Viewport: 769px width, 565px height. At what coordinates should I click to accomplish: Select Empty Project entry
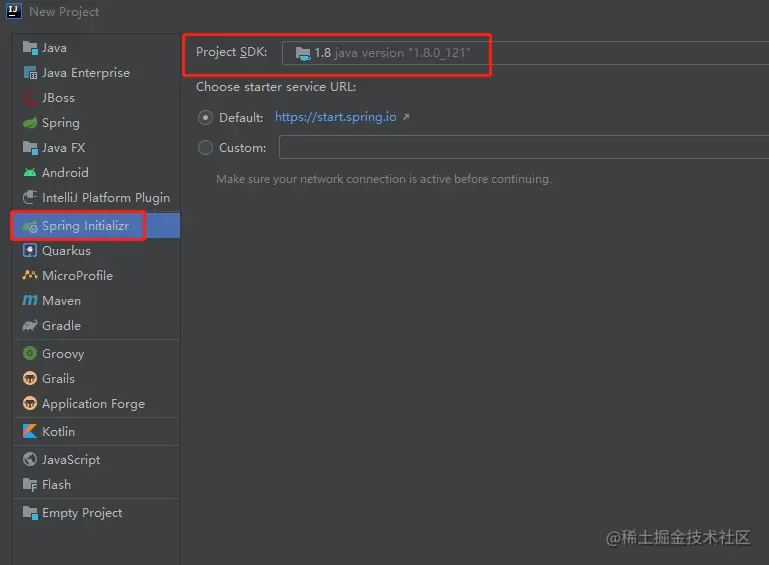96,513
